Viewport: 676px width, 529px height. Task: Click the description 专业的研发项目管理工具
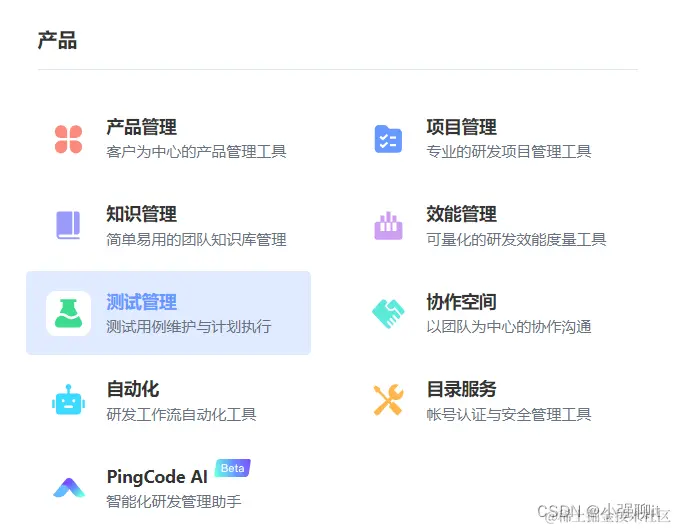(509, 152)
